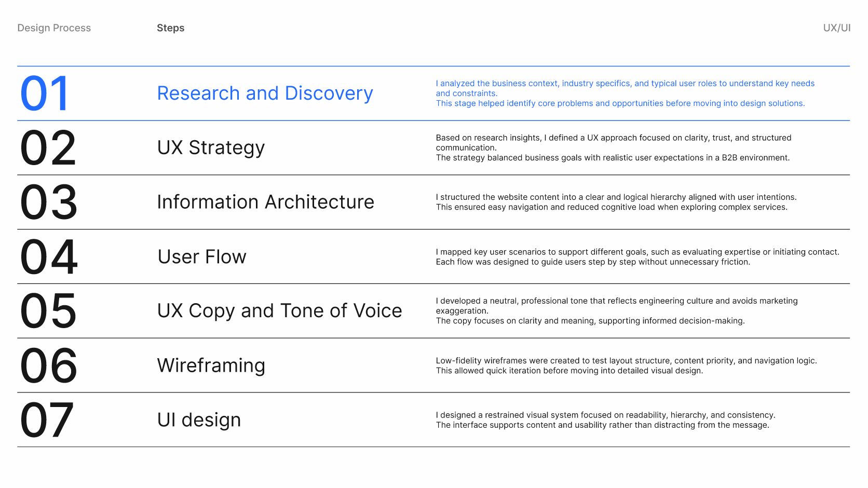Select the User Flow step title

202,257
